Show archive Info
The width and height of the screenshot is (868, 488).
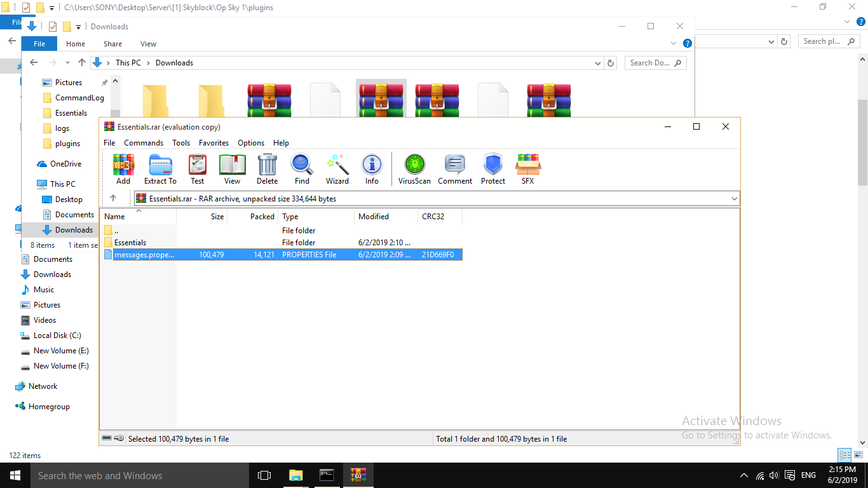[372, 169]
